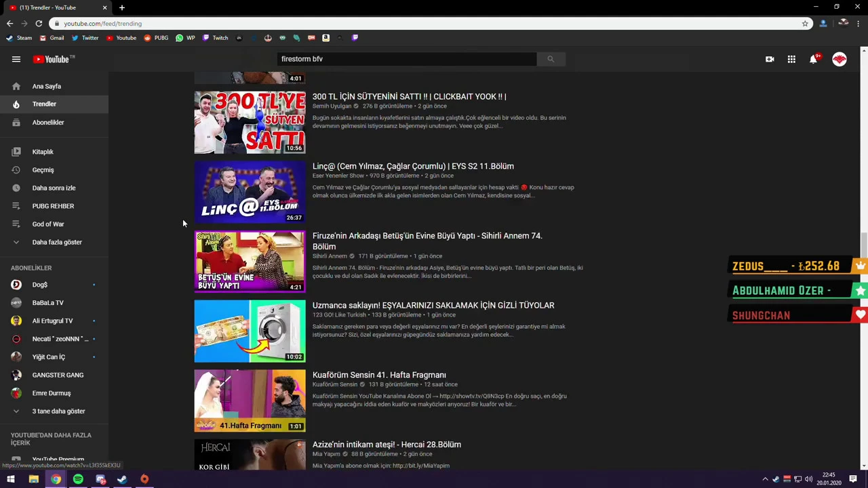Bookmark this page with the star icon
Image resolution: width=868 pixels, height=488 pixels.
click(x=805, y=23)
